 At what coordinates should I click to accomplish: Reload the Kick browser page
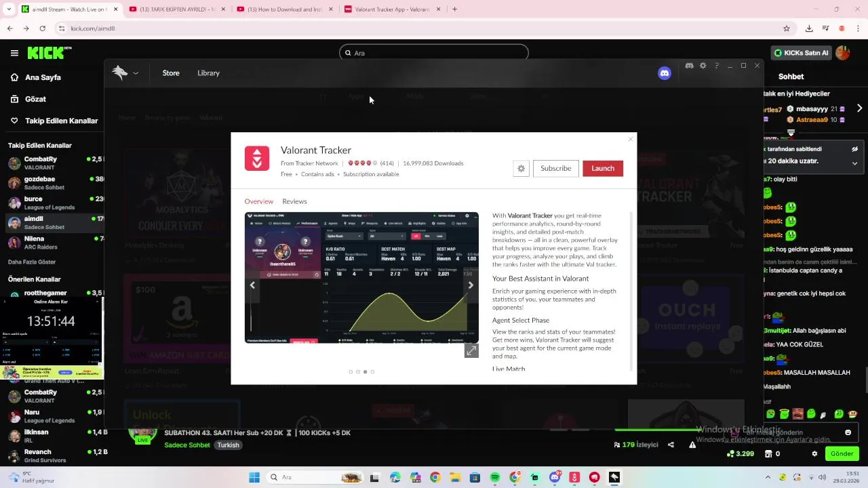pyautogui.click(x=42, y=28)
